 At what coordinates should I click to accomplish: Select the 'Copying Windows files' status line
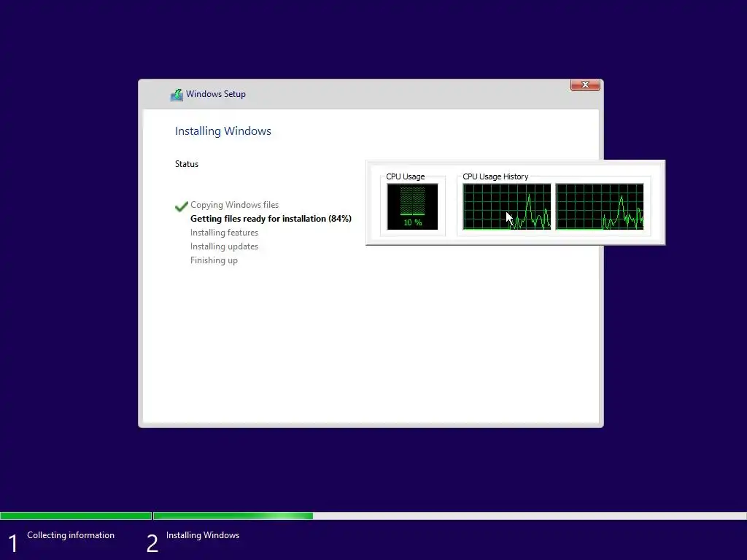[x=234, y=205]
